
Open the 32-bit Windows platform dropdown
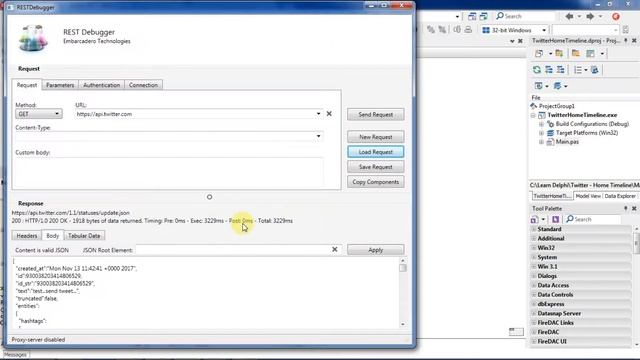514,30
